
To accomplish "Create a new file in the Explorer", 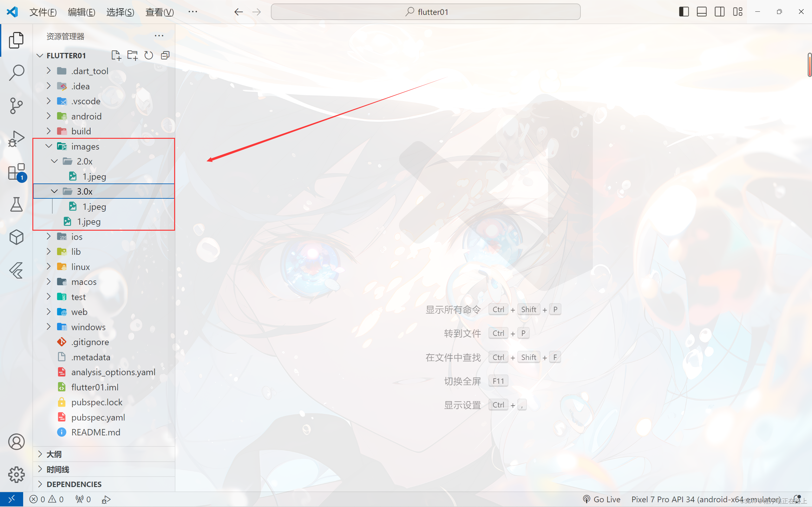I will tap(116, 55).
